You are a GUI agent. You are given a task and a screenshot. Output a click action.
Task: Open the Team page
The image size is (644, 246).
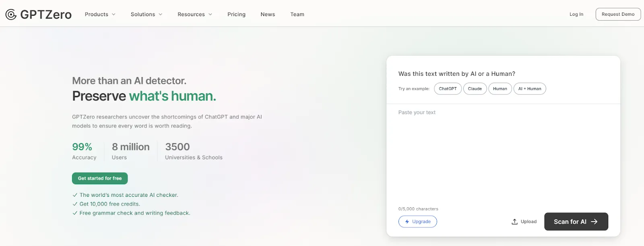pyautogui.click(x=297, y=14)
